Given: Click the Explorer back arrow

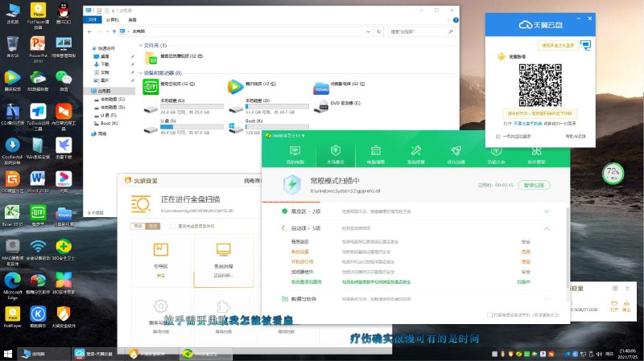Looking at the screenshot, I should [x=89, y=31].
